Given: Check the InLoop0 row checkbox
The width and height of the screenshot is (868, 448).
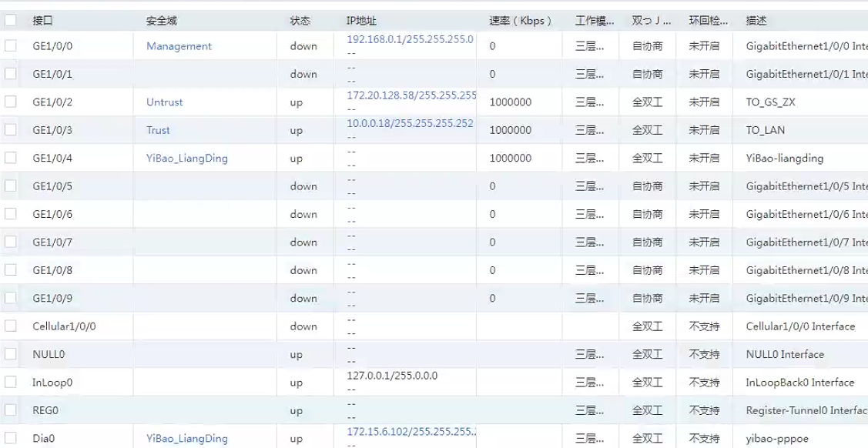Looking at the screenshot, I should (x=11, y=382).
